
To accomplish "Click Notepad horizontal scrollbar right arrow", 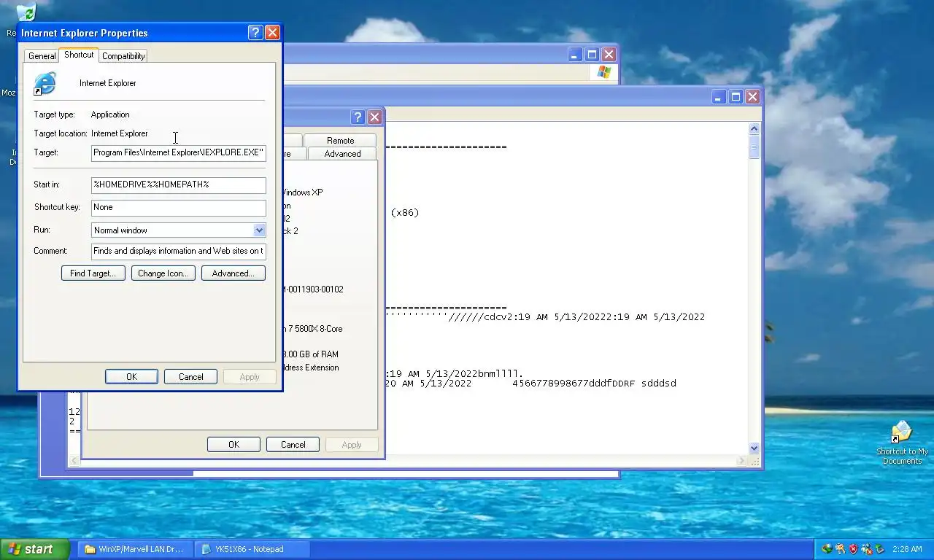I will tap(742, 461).
